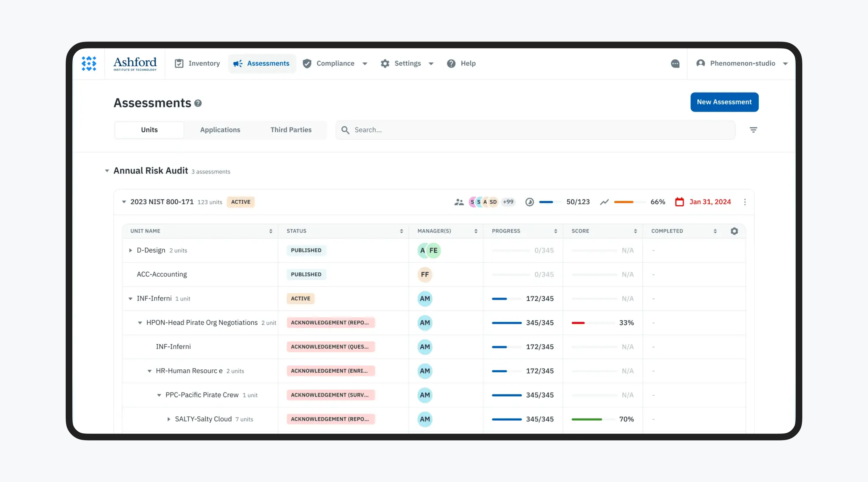Click the +99 managers badge
This screenshot has width=868, height=482.
point(508,202)
